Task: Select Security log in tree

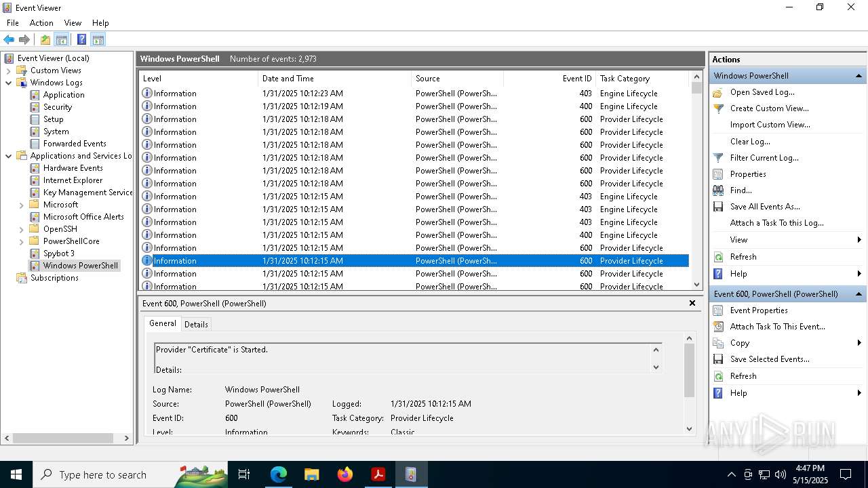Action: [x=58, y=107]
